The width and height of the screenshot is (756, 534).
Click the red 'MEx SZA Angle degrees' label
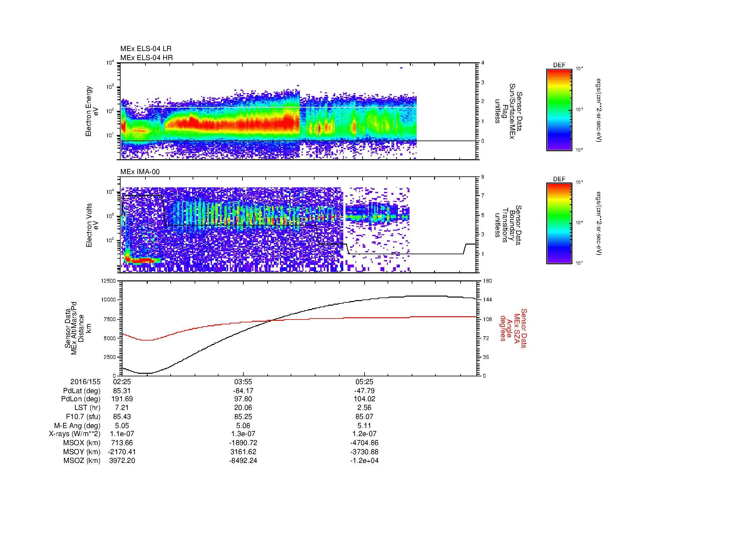pyautogui.click(x=513, y=328)
